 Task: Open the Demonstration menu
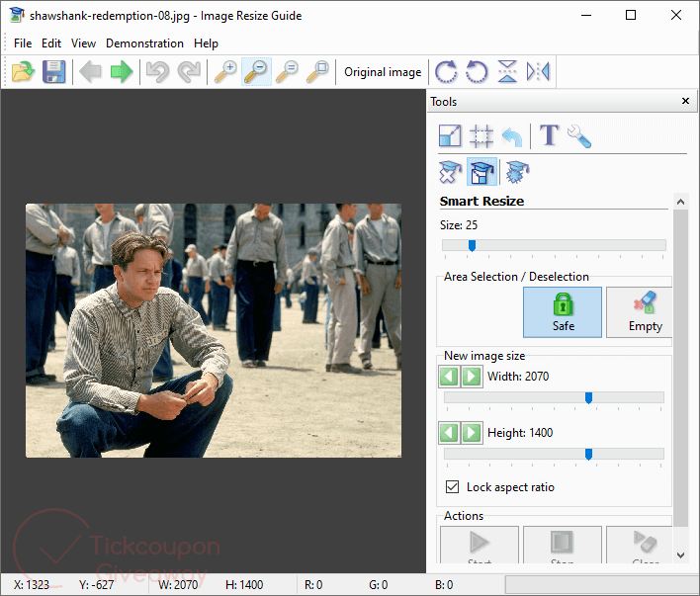pyautogui.click(x=144, y=43)
